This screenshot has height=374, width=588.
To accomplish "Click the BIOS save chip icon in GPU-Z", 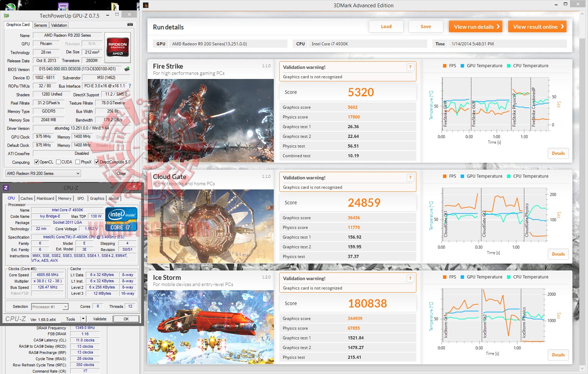I will coord(127,69).
